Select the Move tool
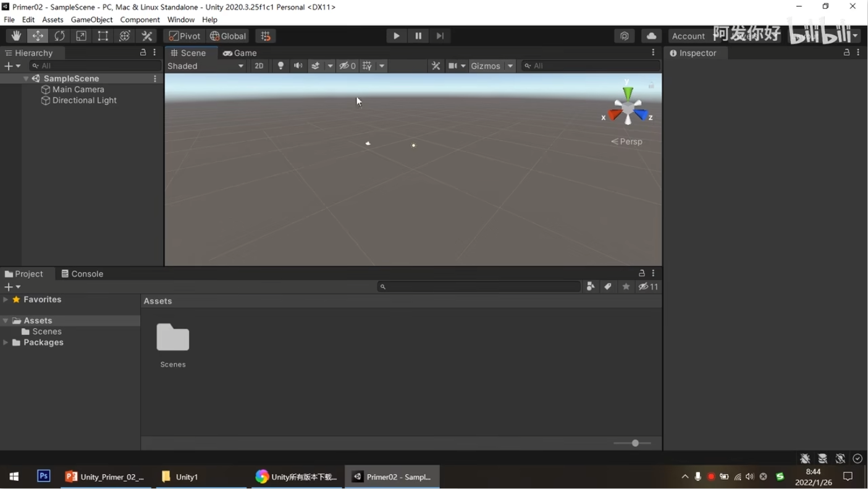Screen dimensions: 868x489 (x=38, y=36)
